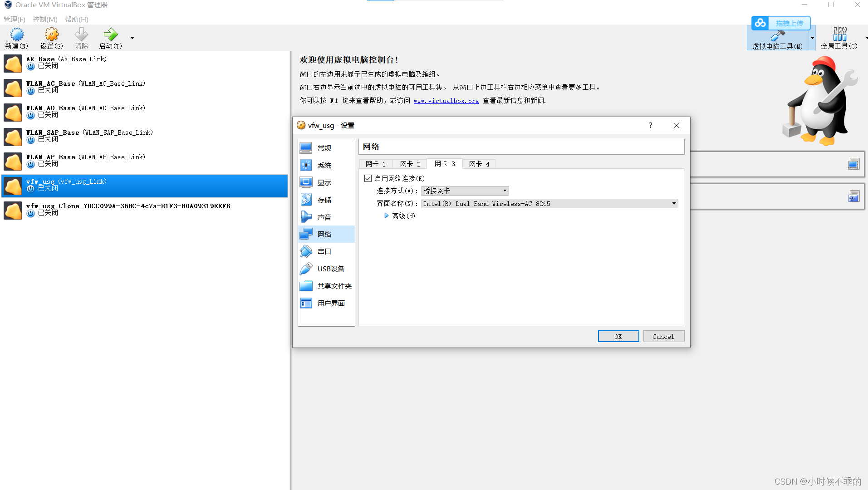
Task: Select the vfw_usg_Clone virtual machine
Action: [145, 210]
